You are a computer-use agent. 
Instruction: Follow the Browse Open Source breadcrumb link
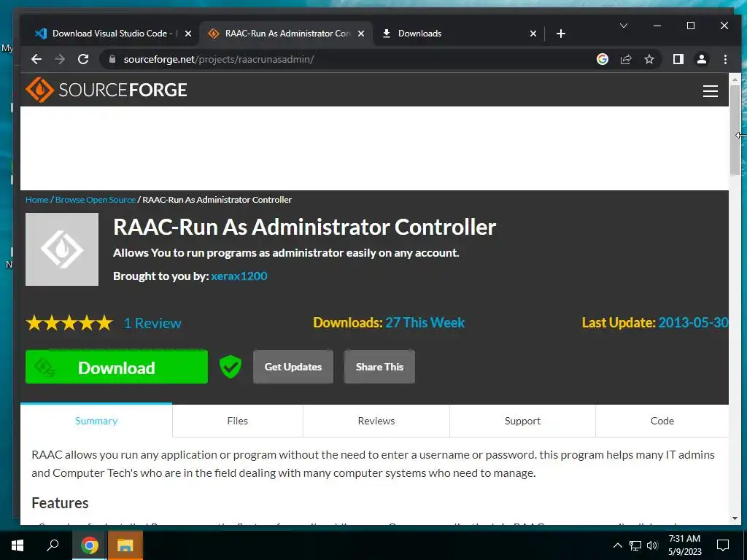[x=96, y=200]
